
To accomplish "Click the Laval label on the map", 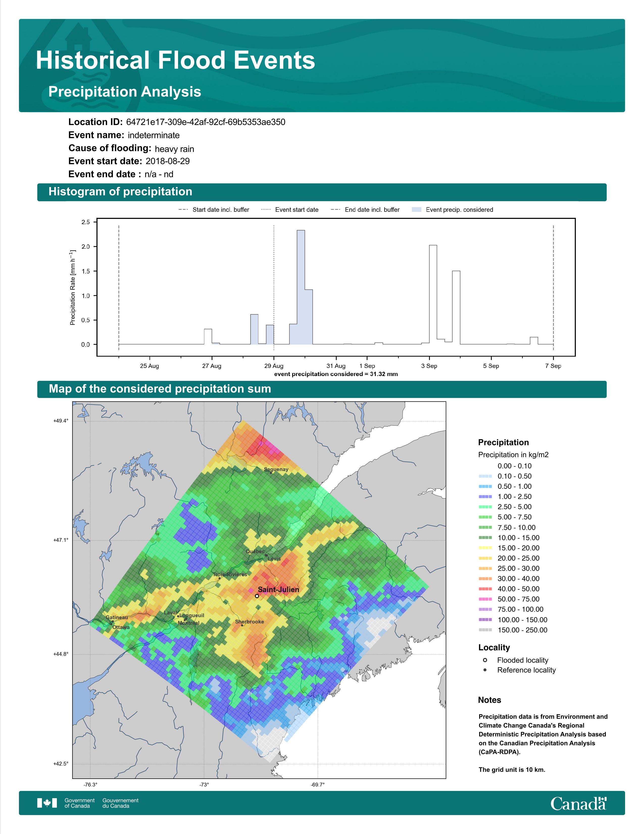I will 170,613.
